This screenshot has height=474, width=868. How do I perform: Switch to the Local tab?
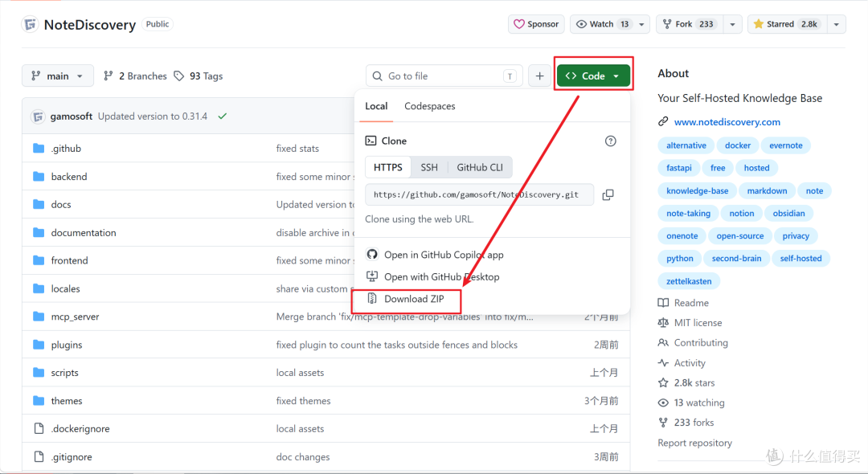(376, 106)
